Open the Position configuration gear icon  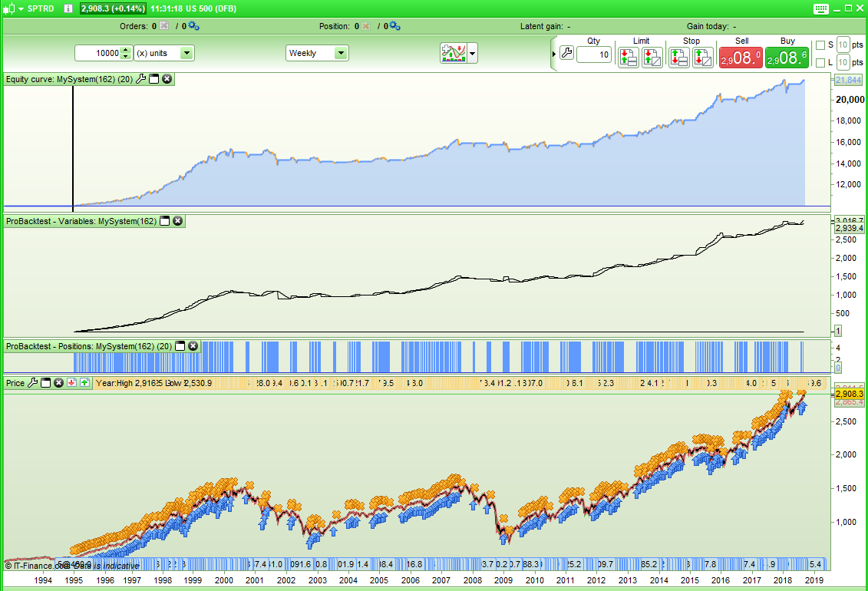[x=393, y=25]
